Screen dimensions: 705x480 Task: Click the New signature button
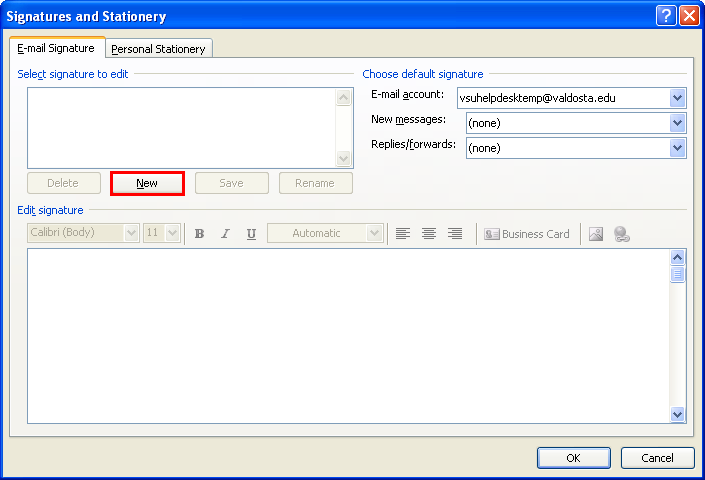click(147, 183)
